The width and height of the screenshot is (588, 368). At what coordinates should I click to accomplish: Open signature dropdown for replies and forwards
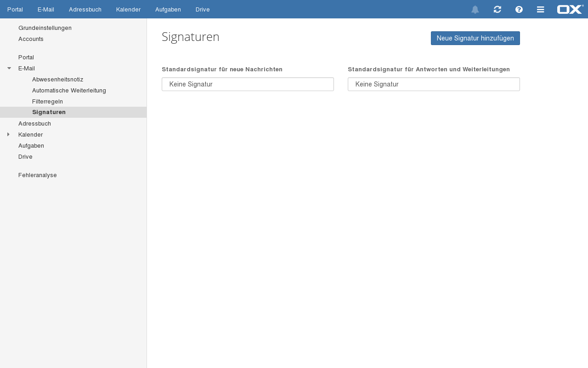pyautogui.click(x=434, y=84)
